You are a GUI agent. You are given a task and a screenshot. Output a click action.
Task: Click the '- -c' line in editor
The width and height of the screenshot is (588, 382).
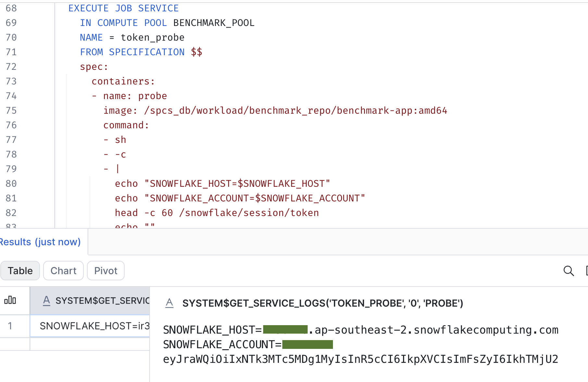[x=115, y=154]
